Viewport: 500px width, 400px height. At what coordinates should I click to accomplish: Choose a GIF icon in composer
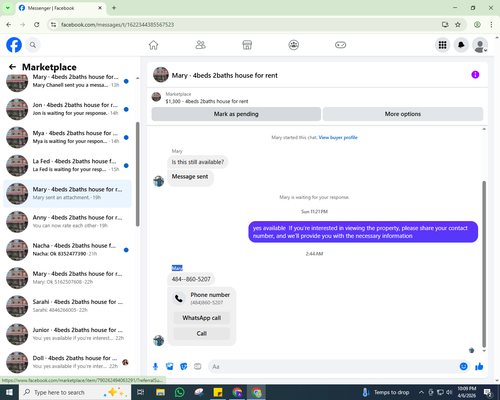(x=198, y=367)
